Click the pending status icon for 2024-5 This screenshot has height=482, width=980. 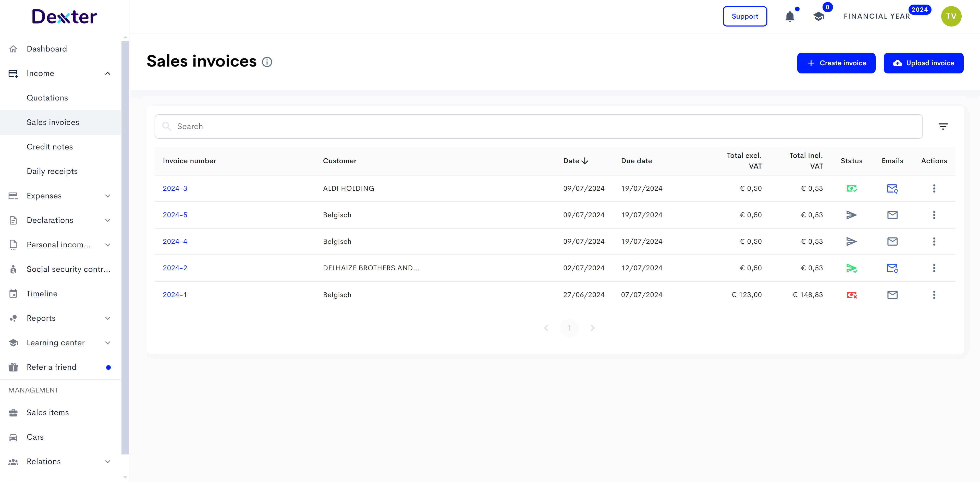click(852, 215)
